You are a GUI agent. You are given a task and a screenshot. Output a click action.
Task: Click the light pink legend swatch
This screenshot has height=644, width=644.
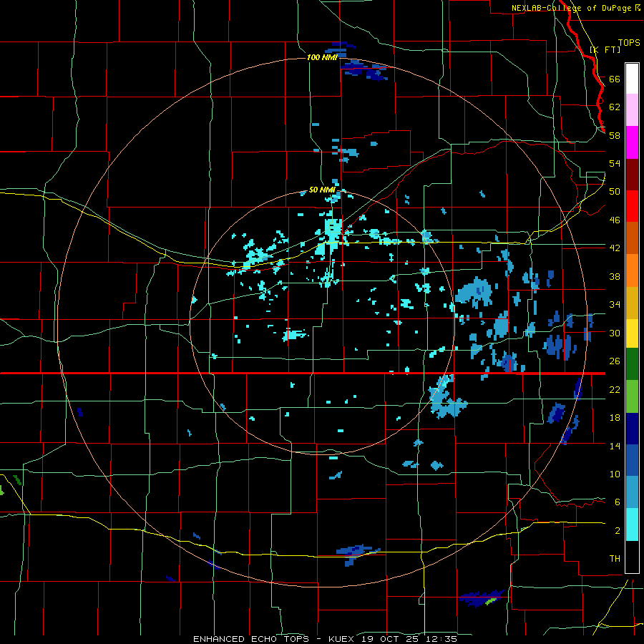point(632,110)
